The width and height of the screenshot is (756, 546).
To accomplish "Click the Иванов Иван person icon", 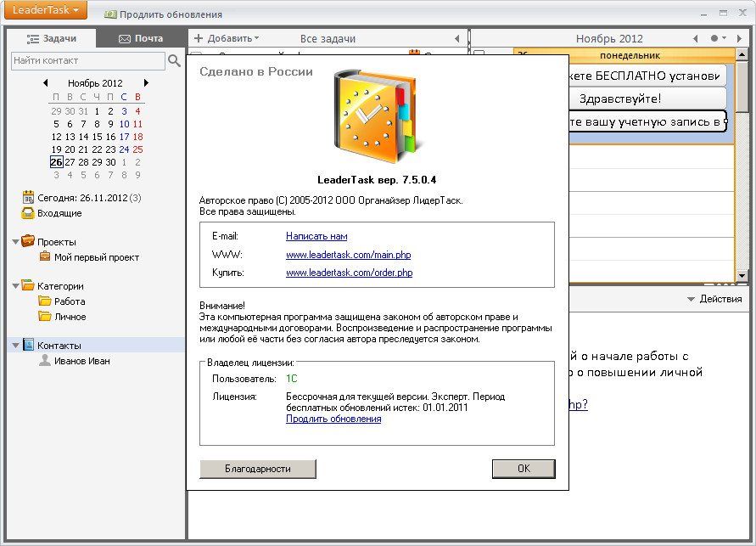I will pos(45,361).
